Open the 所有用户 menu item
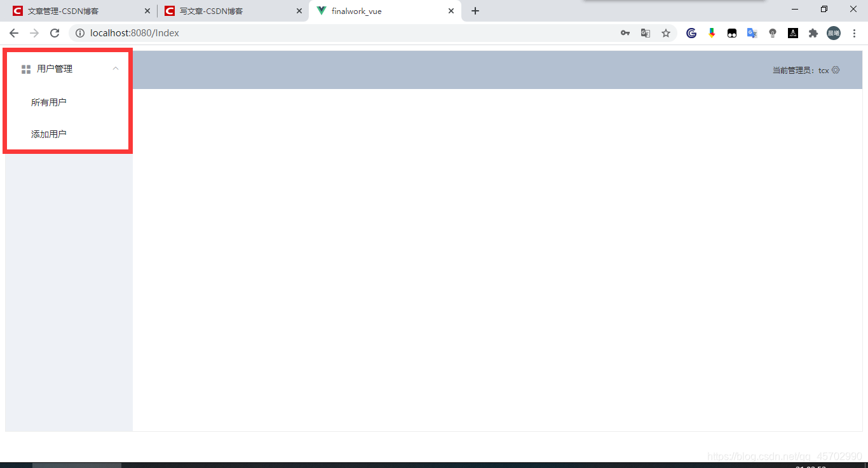This screenshot has height=468, width=868. (49, 102)
